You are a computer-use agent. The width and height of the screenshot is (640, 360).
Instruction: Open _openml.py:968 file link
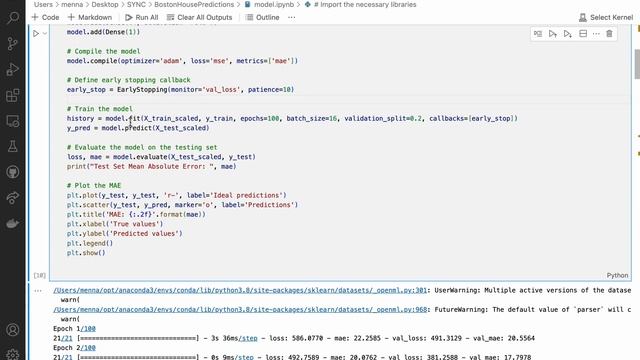(x=240, y=309)
